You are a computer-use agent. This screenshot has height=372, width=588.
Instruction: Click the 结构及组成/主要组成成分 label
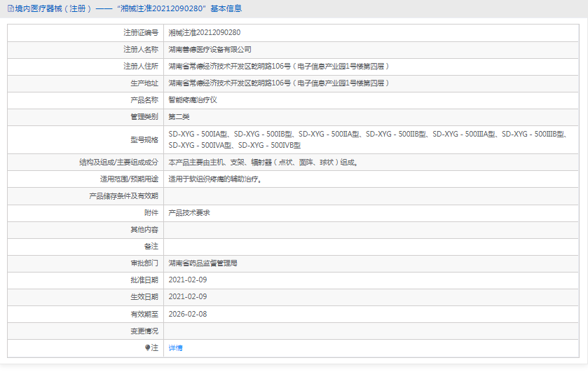tap(119, 163)
